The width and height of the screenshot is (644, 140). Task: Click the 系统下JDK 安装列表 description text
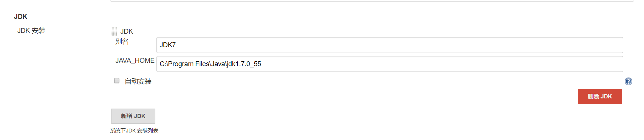coord(134,131)
